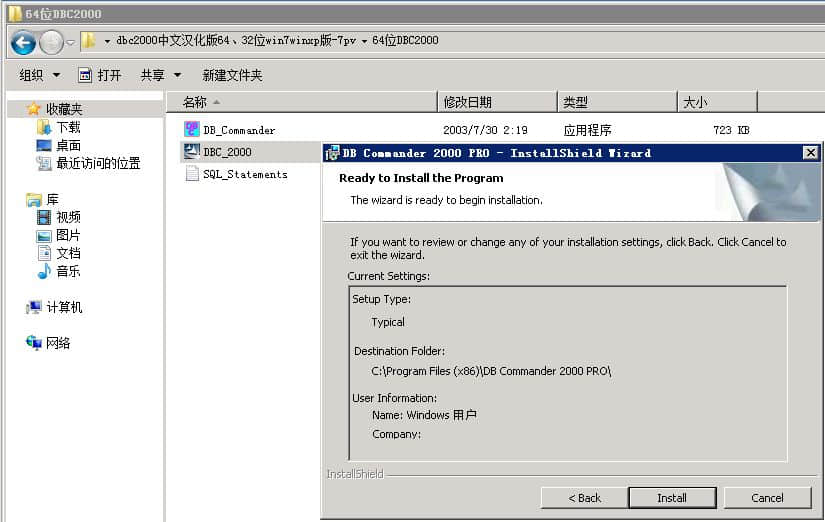Cancel the InstallShield wizard
Screen dimensions: 825x522
[x=767, y=498]
